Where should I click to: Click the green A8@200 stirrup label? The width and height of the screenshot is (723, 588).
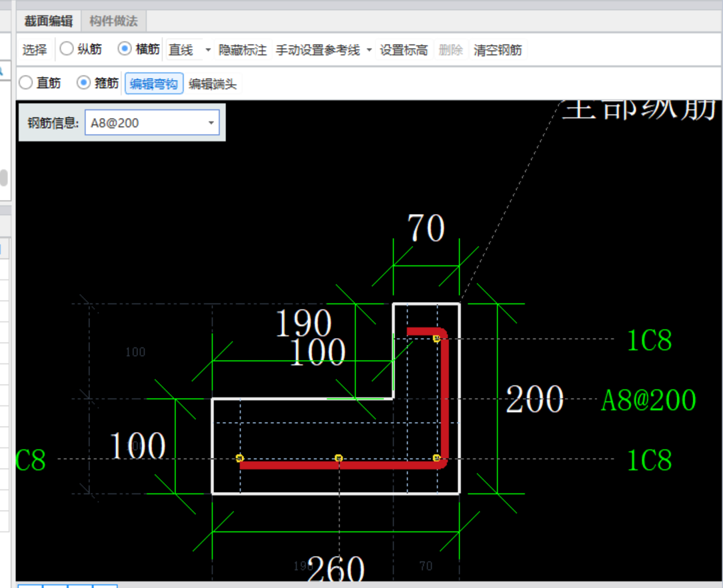pyautogui.click(x=649, y=400)
